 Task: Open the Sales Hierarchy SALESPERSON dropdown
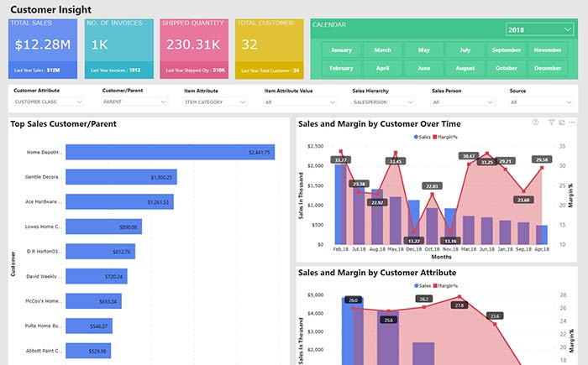[x=383, y=102]
